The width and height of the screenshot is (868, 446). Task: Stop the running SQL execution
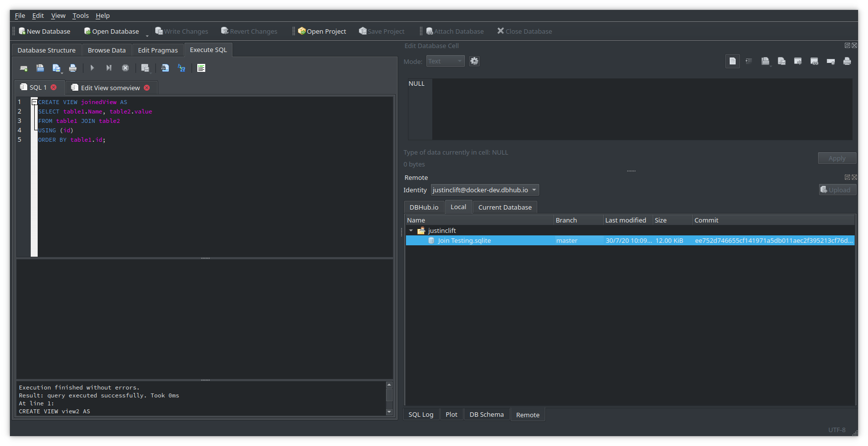[x=125, y=68]
